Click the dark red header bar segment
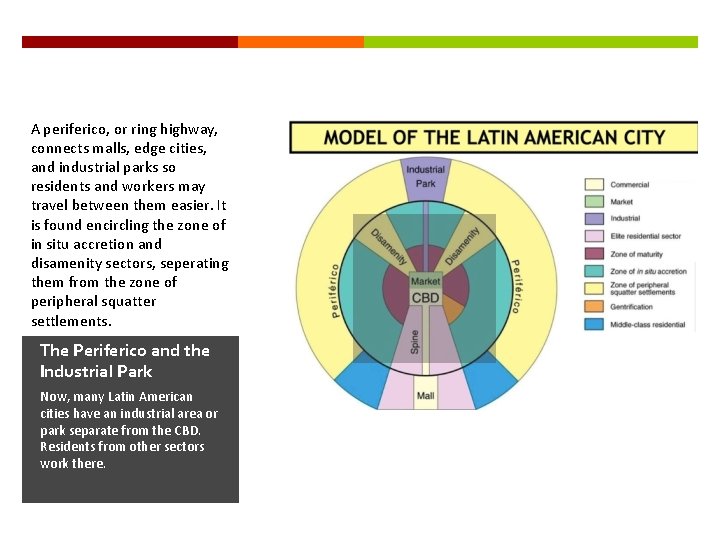 (x=130, y=42)
